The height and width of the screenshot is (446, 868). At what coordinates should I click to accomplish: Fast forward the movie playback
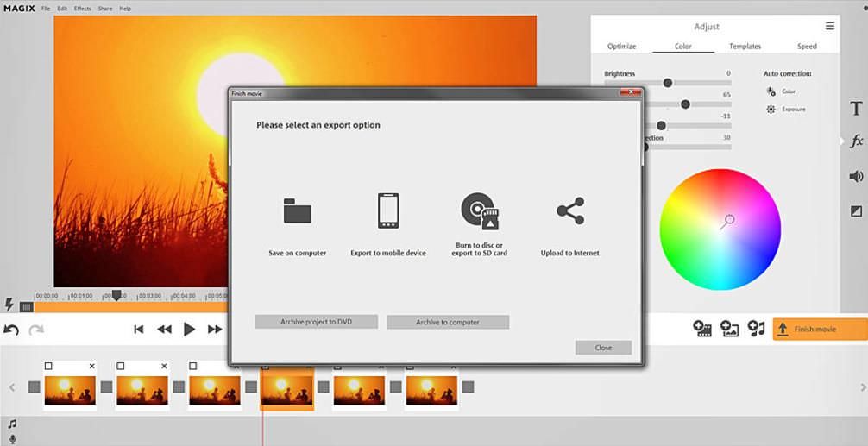pyautogui.click(x=215, y=330)
